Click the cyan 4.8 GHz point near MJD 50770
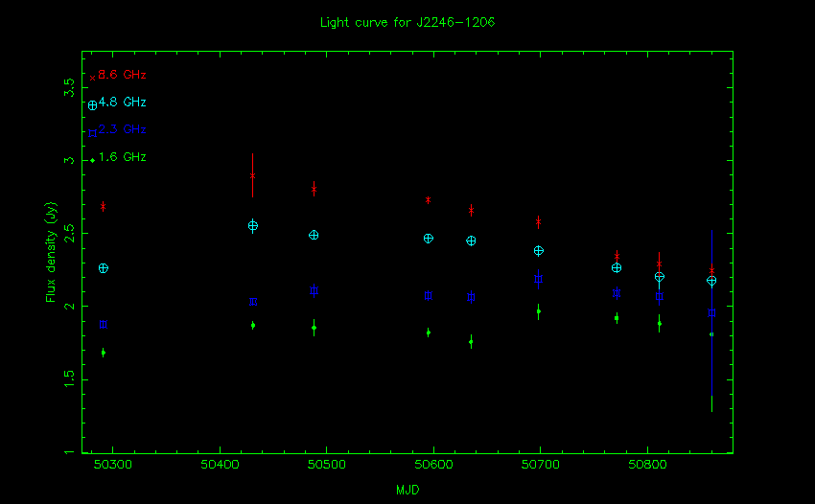Image resolution: width=815 pixels, height=504 pixels. [617, 268]
